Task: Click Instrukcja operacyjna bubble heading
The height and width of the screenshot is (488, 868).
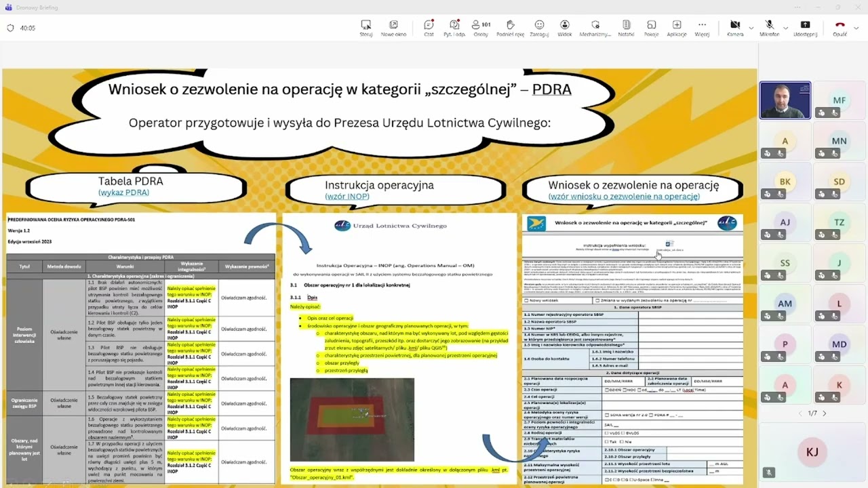Action: click(379, 185)
